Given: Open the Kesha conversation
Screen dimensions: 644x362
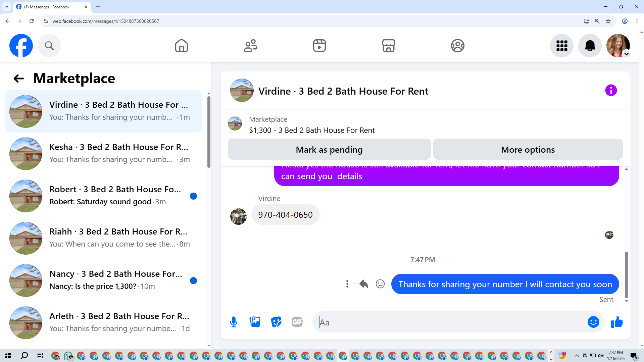Looking at the screenshot, I should pos(103,154).
